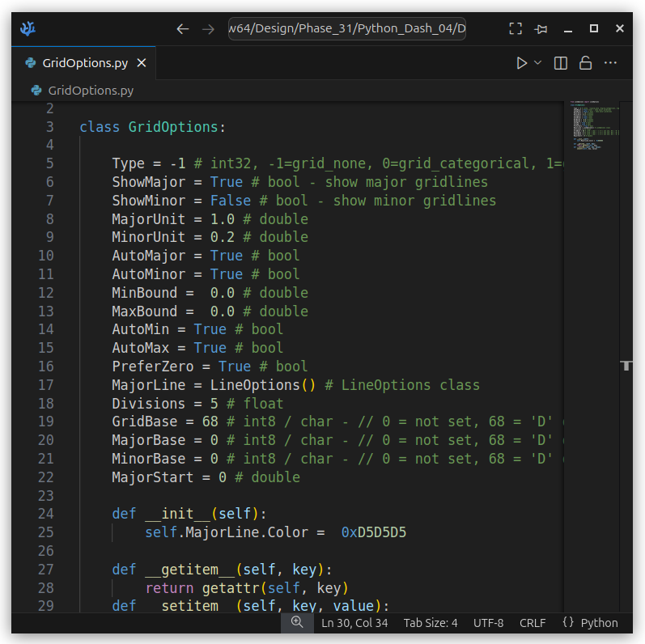Click line number 3 in the gutter
This screenshot has width=645, height=644.
50,127
